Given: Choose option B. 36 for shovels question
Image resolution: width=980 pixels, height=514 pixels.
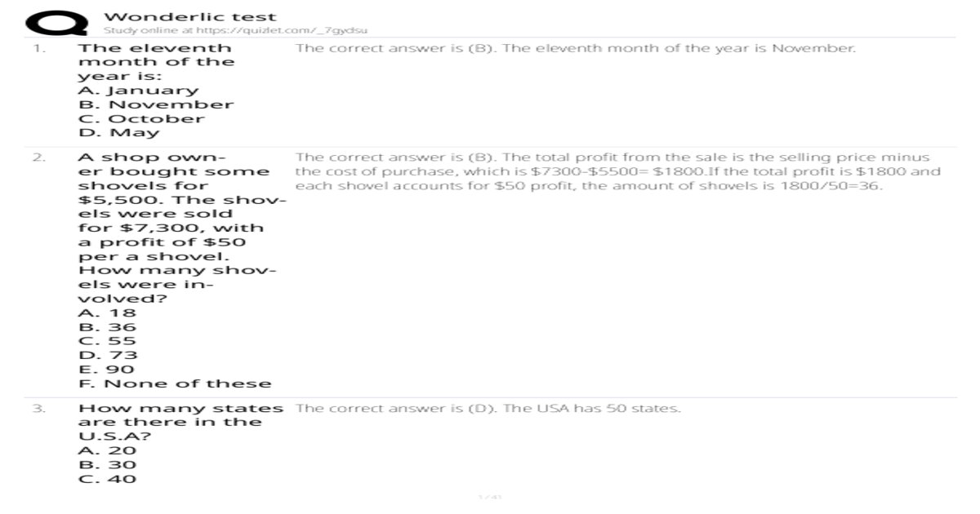Looking at the screenshot, I should [x=107, y=327].
